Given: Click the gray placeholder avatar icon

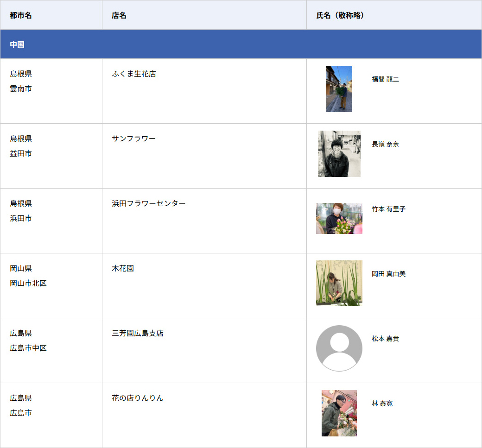Looking at the screenshot, I should tap(339, 348).
